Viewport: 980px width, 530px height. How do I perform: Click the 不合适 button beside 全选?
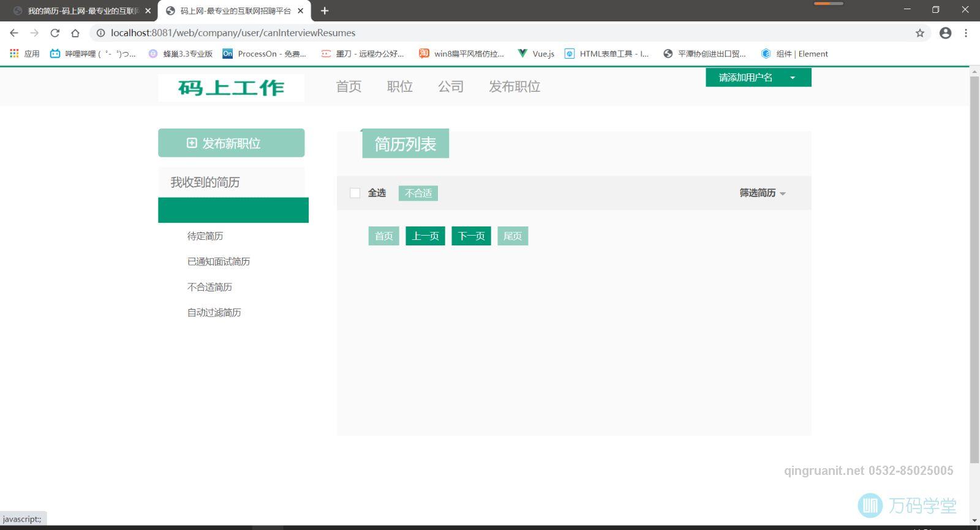(418, 193)
